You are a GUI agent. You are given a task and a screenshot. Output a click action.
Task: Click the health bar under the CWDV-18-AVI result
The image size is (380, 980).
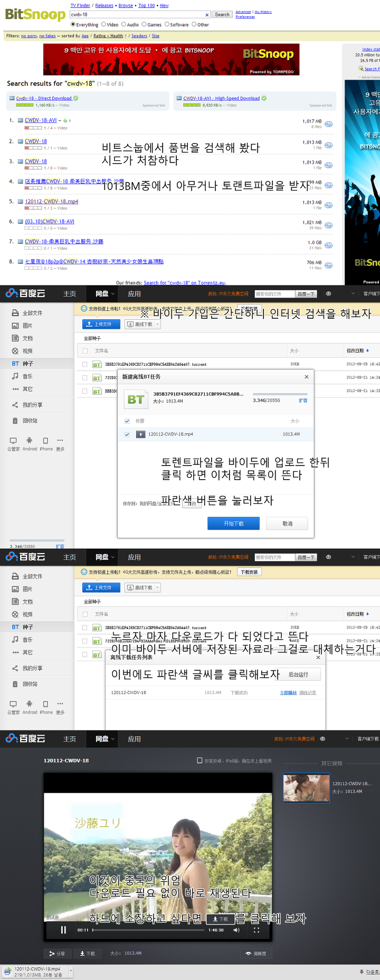33,128
